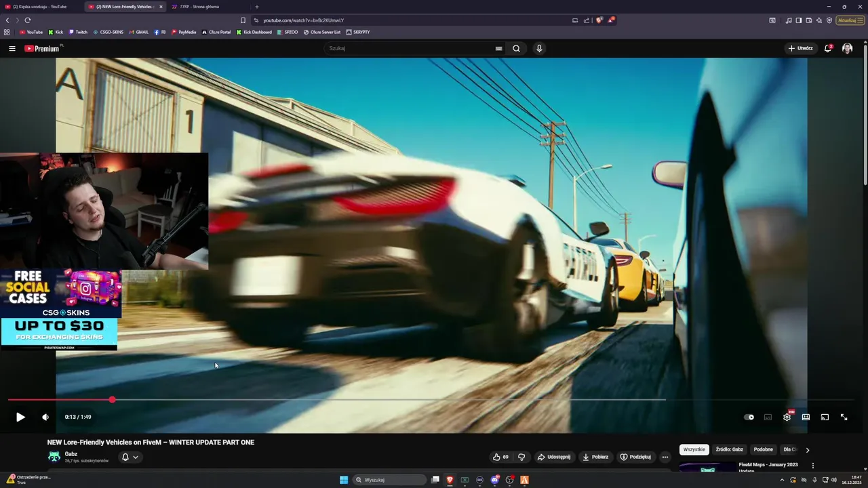The width and height of the screenshot is (868, 488).
Task: Go back in browser history
Action: [7, 20]
